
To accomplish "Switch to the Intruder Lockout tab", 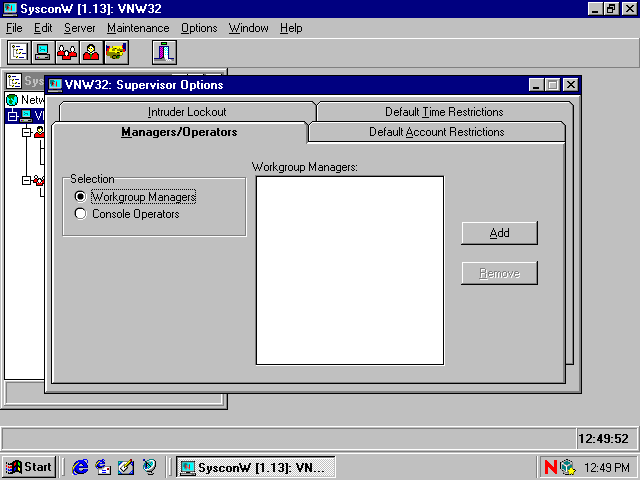I will point(187,112).
